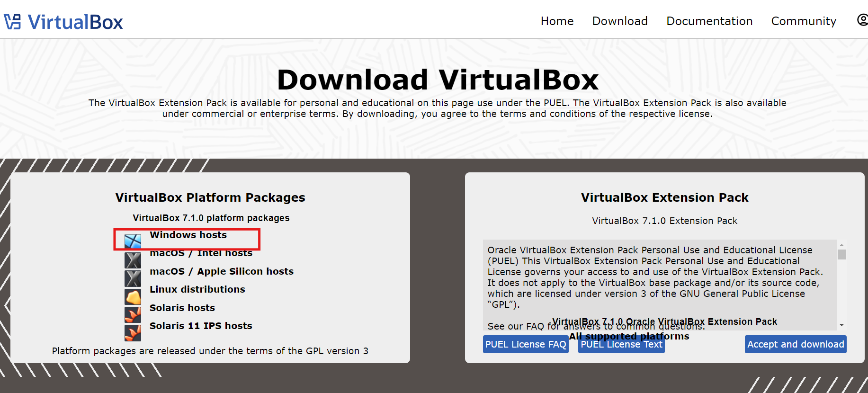Open the Community menu item
The image size is (868, 393).
[804, 21]
